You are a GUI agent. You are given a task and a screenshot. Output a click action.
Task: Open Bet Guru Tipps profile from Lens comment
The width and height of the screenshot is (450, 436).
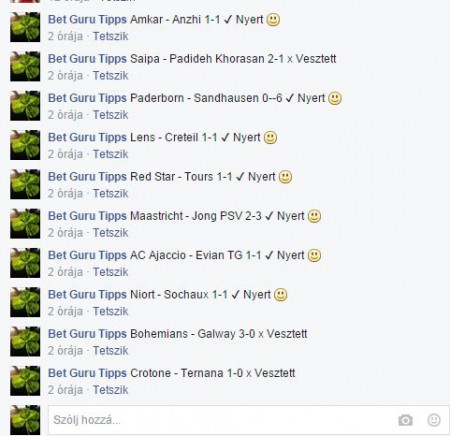(87, 137)
